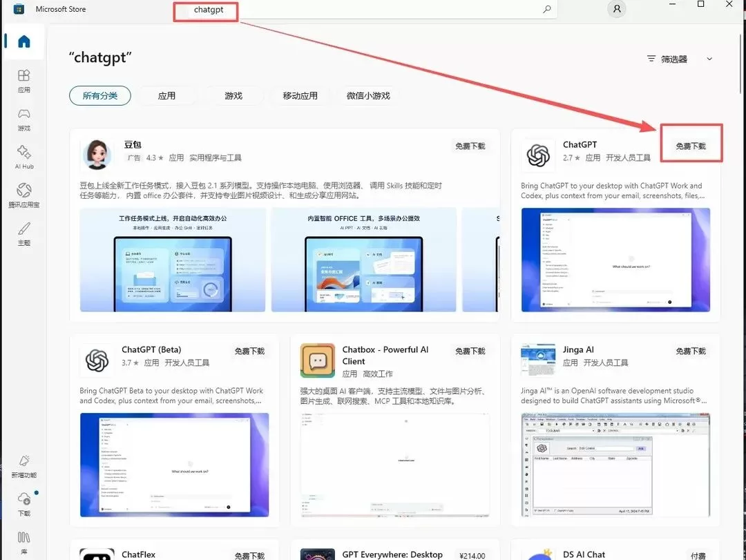The width and height of the screenshot is (746, 560).
Task: Click 免费下载 for ChatFlex
Action: 249,556
